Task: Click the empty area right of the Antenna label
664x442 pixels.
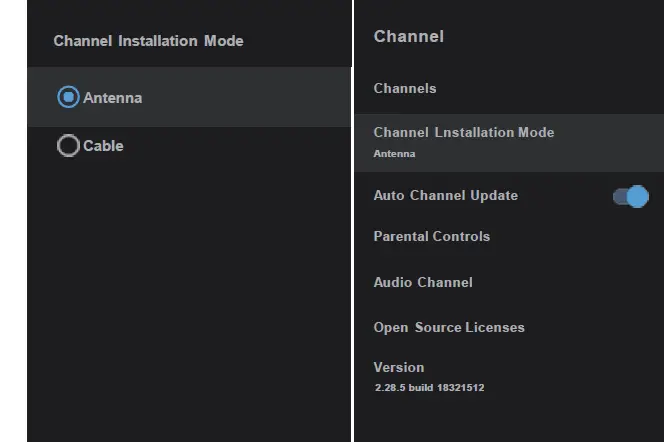Action: coord(250,98)
